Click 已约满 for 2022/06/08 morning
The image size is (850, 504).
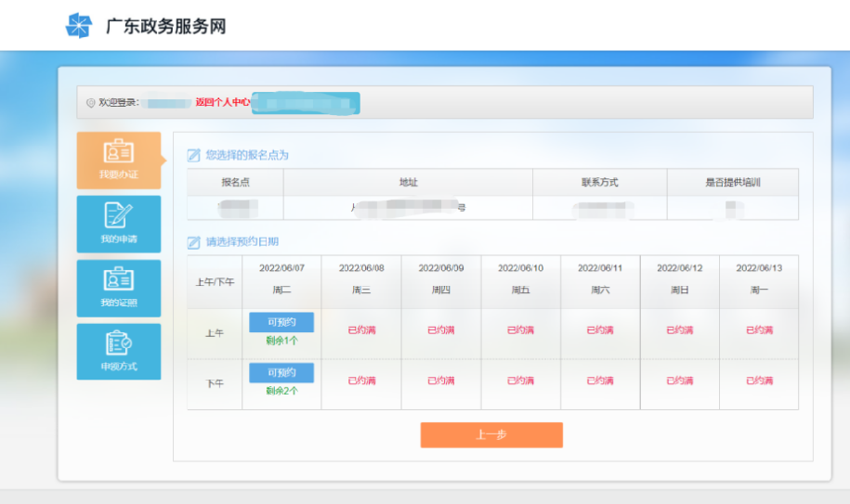pyautogui.click(x=361, y=330)
